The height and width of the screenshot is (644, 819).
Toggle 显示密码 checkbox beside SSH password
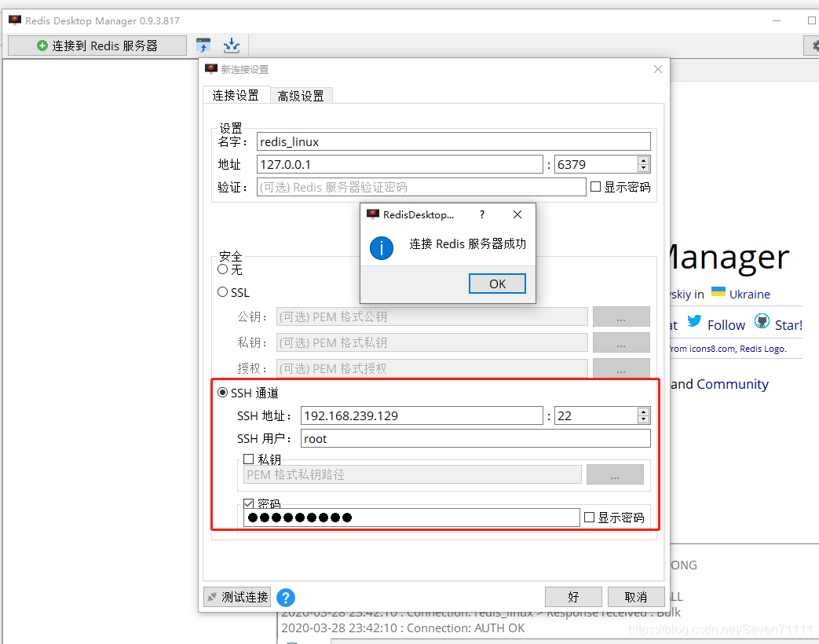(589, 517)
